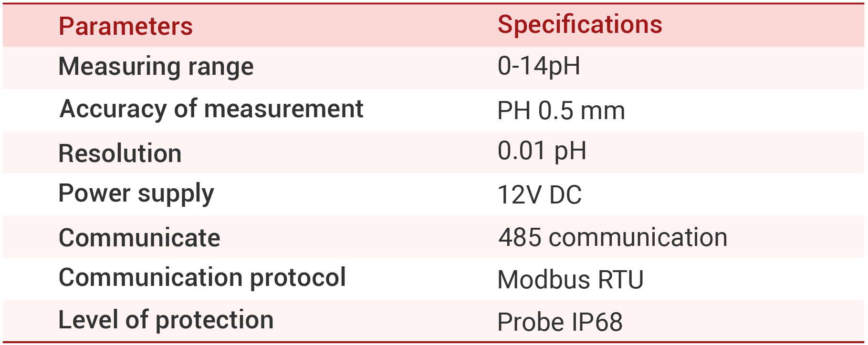Select the Communicate row label
The height and width of the screenshot is (345, 868).
139,237
